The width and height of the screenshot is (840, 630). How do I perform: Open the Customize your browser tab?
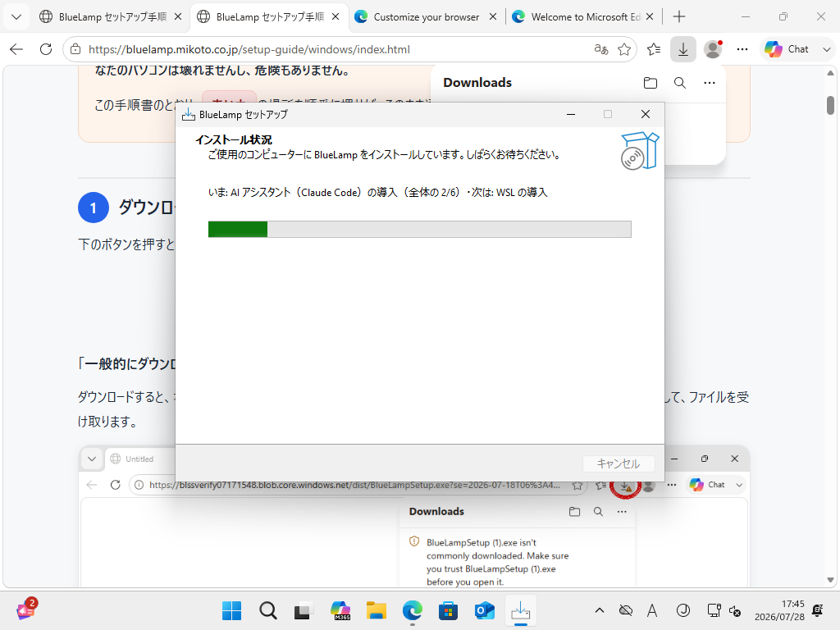pos(426,16)
